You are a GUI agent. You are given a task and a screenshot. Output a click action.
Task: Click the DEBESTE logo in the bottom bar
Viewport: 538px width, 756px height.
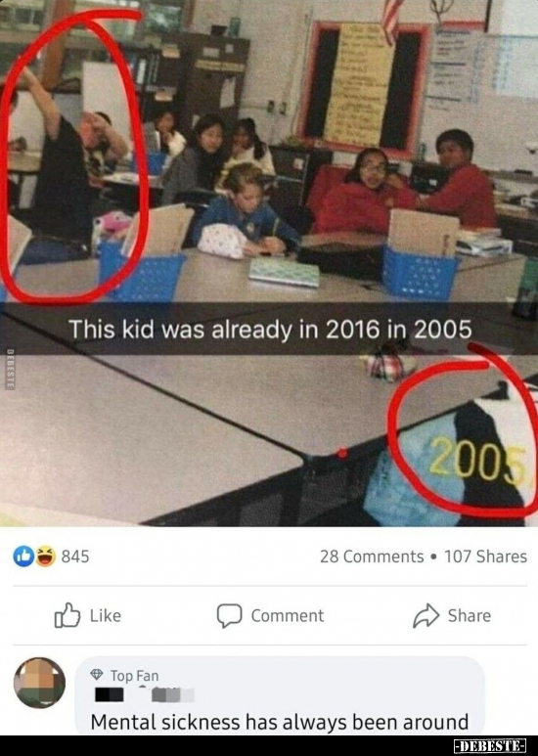(x=490, y=746)
